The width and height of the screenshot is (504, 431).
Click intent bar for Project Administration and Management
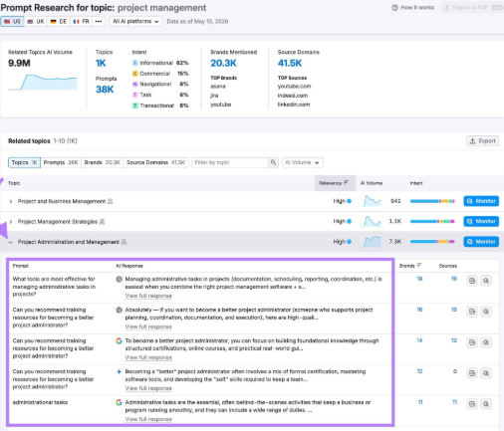coord(432,242)
